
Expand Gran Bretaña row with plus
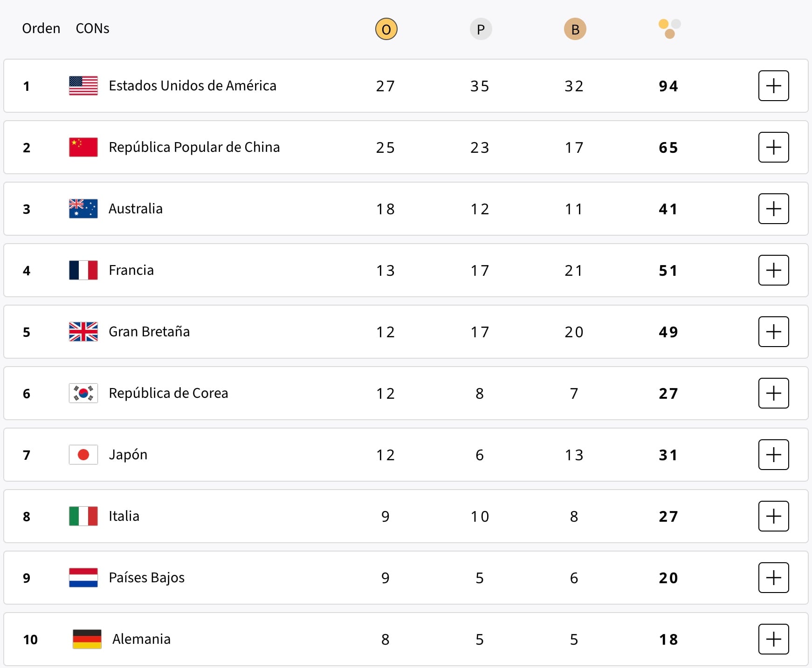point(773,332)
